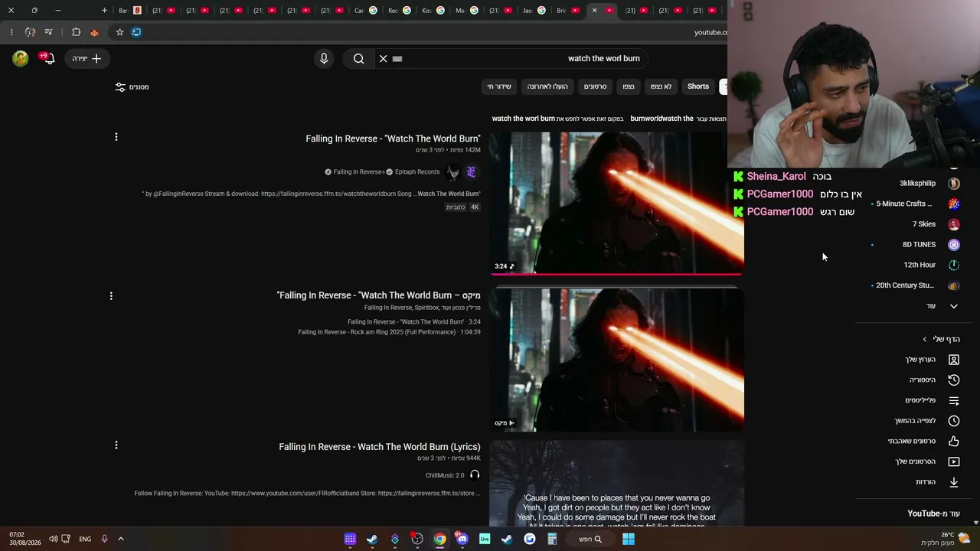Select the watched (נצפו) filter chip

pyautogui.click(x=628, y=86)
